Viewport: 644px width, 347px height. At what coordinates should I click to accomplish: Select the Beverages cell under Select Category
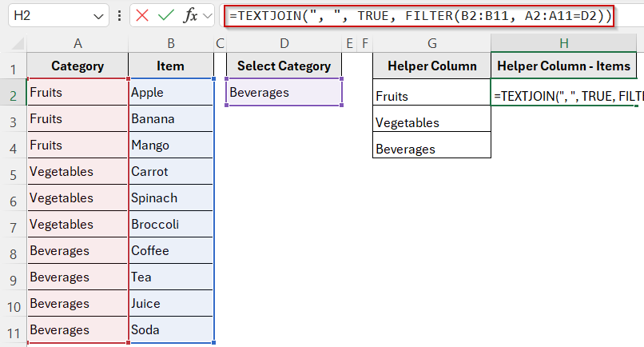284,92
